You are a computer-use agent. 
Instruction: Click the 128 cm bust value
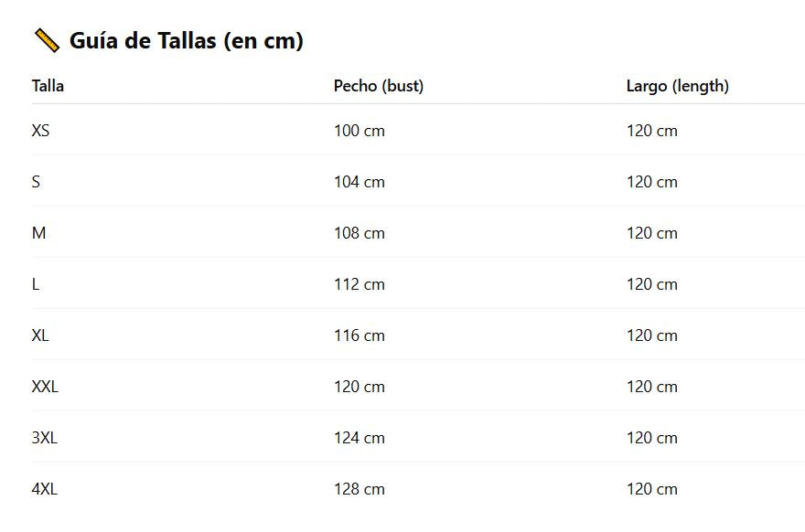tap(360, 489)
